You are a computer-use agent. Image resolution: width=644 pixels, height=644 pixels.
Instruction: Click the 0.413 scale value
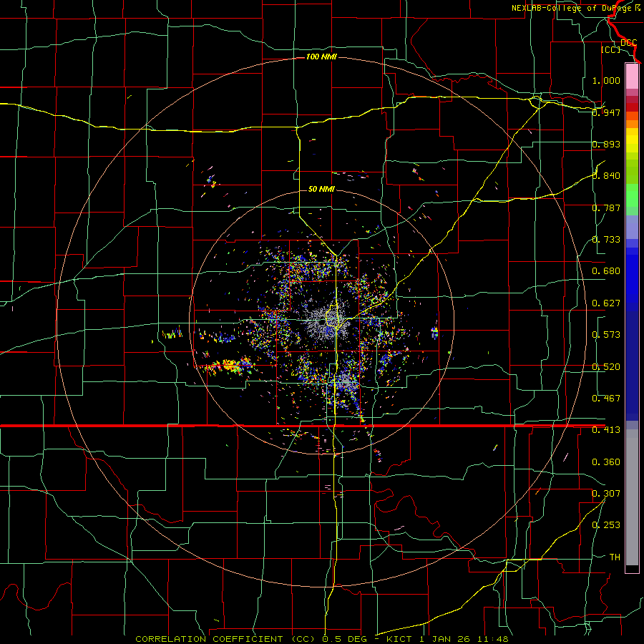(606, 430)
